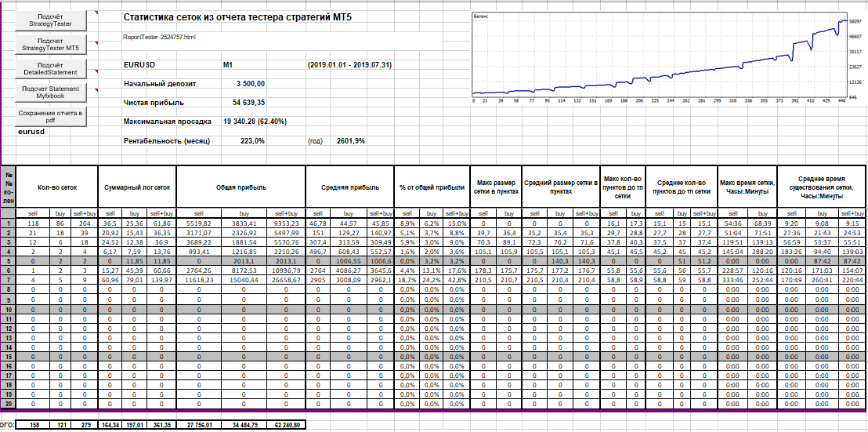Image resolution: width=868 pixels, height=432 pixels.
Task: Run the Подсчет StrategyTester MT5 button
Action: (50, 45)
